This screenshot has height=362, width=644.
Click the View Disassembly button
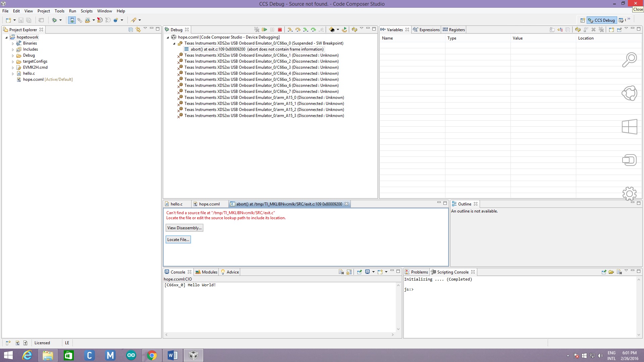click(184, 228)
